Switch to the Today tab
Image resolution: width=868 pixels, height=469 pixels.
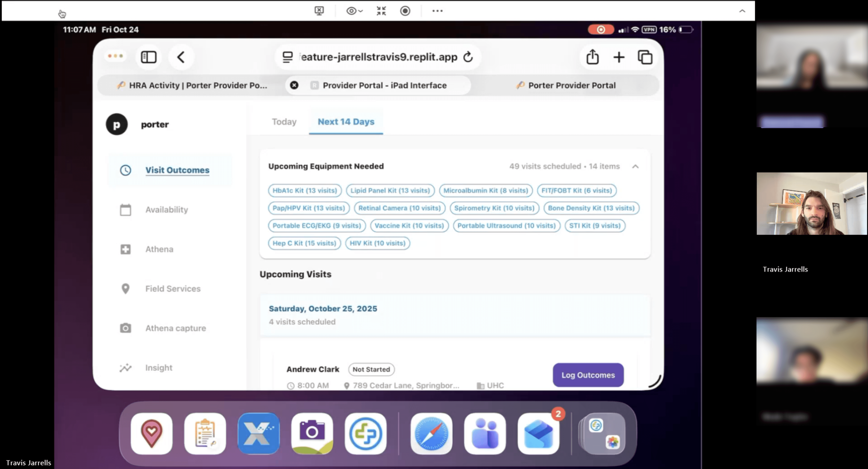point(284,122)
